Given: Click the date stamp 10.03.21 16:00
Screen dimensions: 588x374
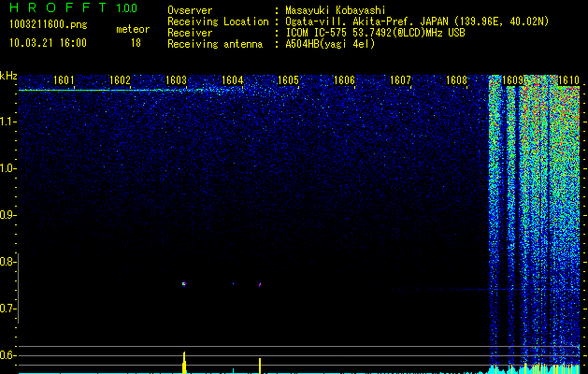Looking at the screenshot, I should 47,43.
